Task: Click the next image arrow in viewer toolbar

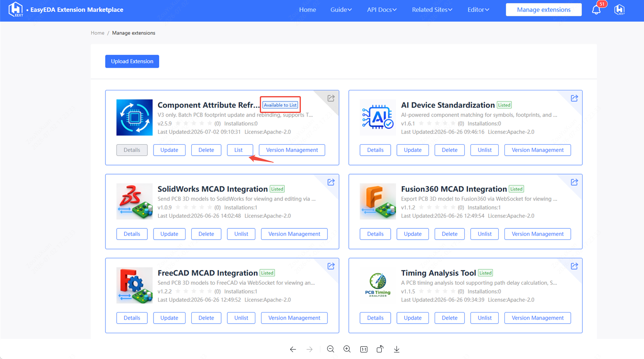Action: pos(309,349)
